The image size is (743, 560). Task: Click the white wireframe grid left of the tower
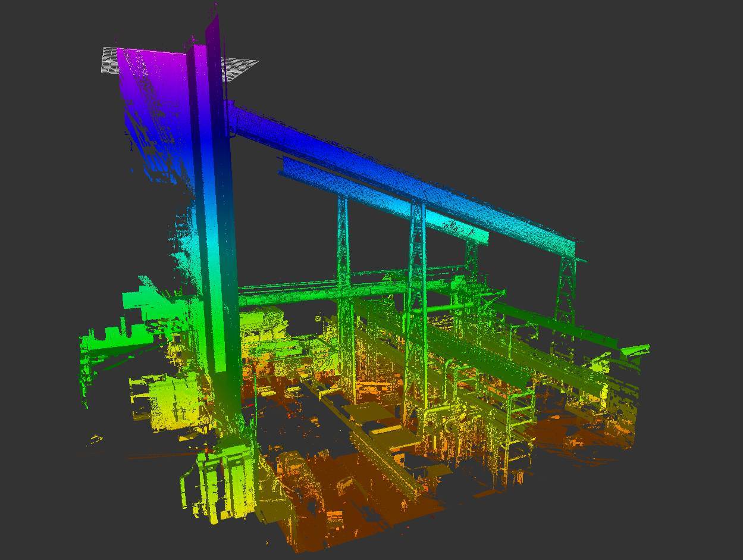click(109, 60)
